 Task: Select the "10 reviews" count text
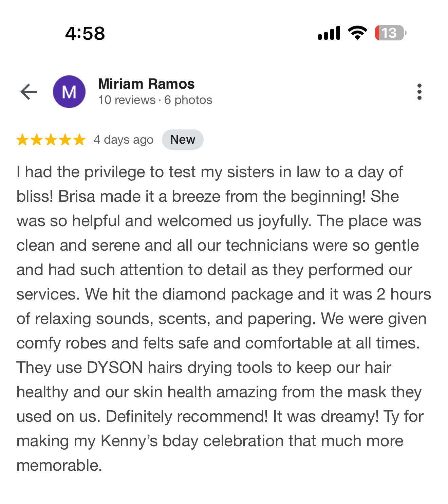click(127, 100)
